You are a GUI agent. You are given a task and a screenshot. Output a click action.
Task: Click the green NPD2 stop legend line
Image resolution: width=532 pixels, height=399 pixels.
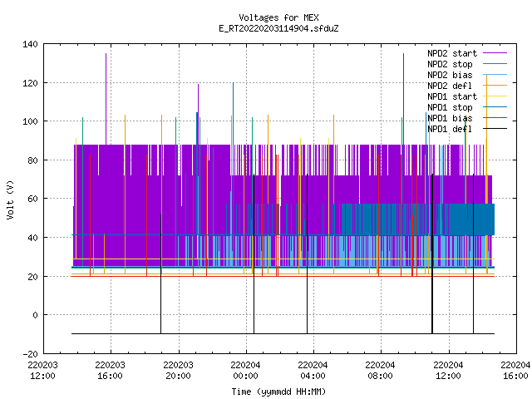(495, 63)
